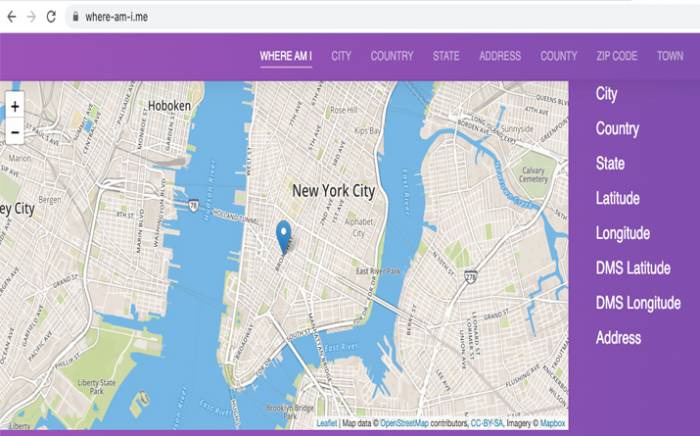
Task: Click the New York City map label
Action: click(x=333, y=191)
